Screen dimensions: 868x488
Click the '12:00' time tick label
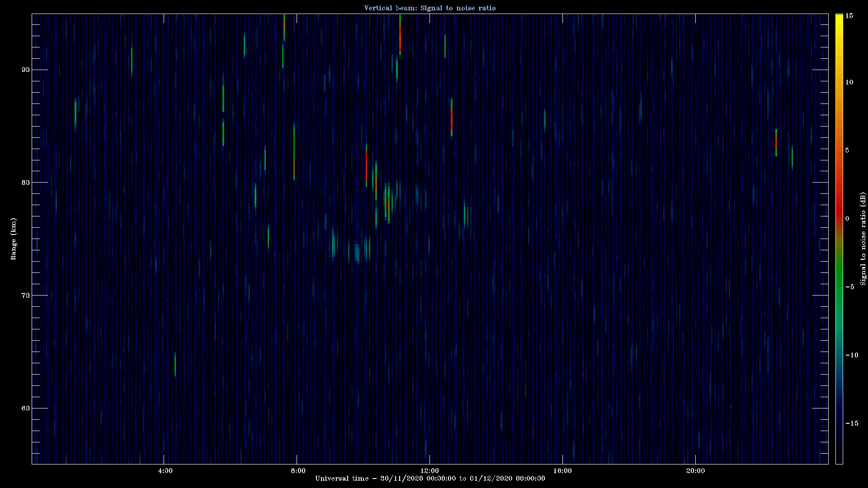(429, 471)
